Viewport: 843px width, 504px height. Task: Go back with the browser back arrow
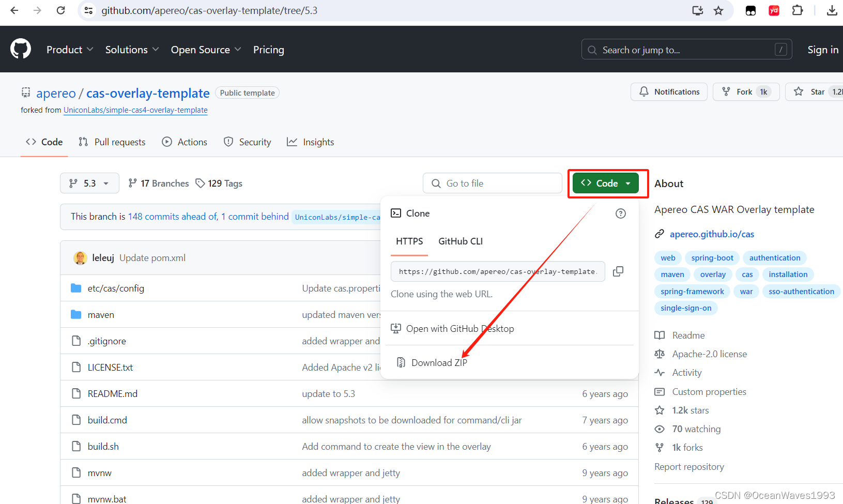pos(14,10)
